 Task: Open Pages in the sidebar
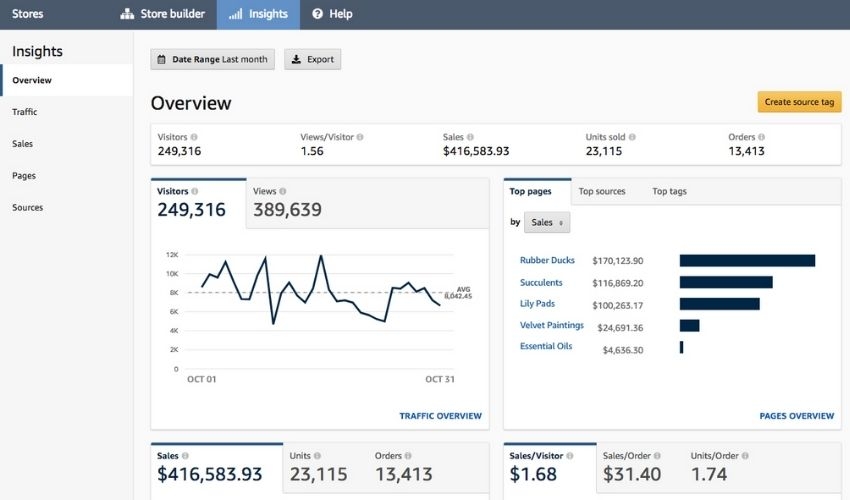24,176
